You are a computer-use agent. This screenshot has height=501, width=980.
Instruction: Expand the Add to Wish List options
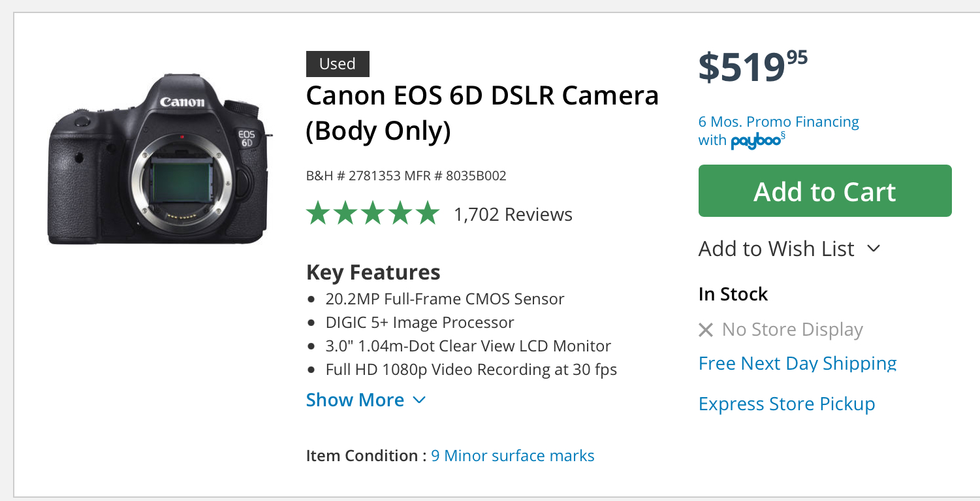[776, 249]
